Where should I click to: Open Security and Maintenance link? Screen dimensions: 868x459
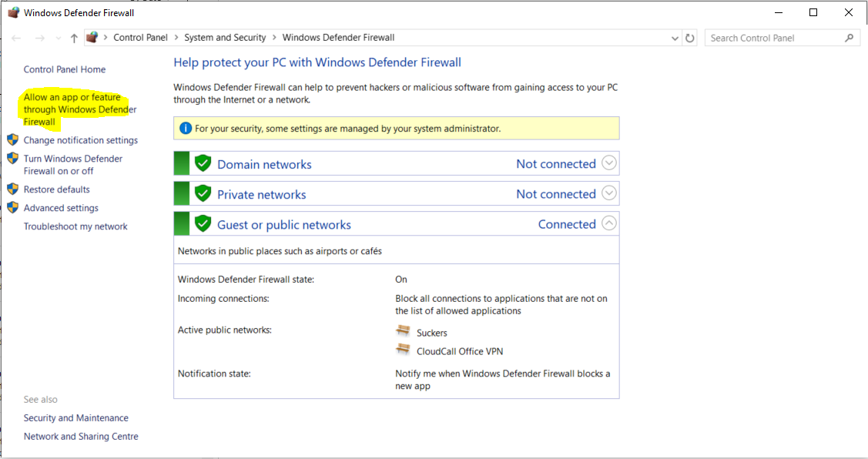(x=75, y=418)
